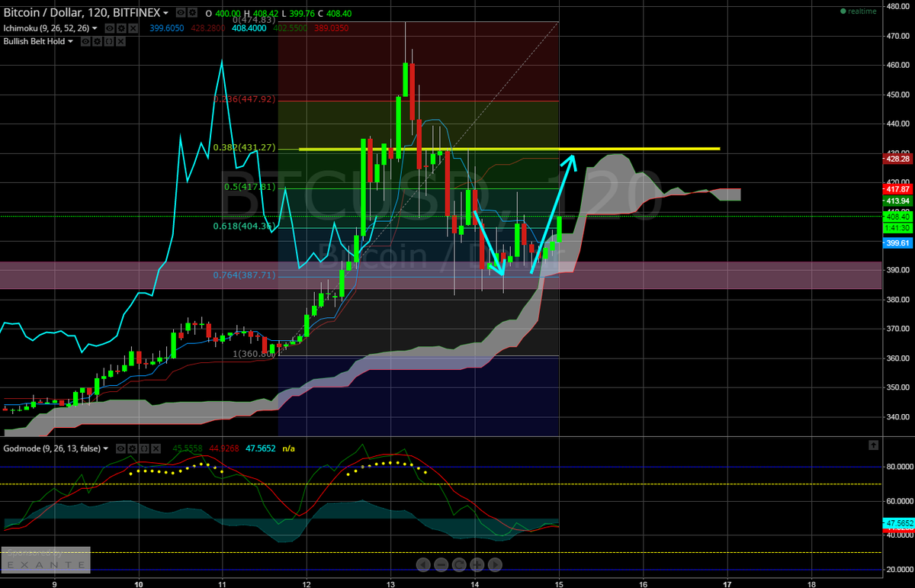Click the Godmode value 45.5558 in legend
Image resolution: width=915 pixels, height=588 pixels.
[x=188, y=448]
